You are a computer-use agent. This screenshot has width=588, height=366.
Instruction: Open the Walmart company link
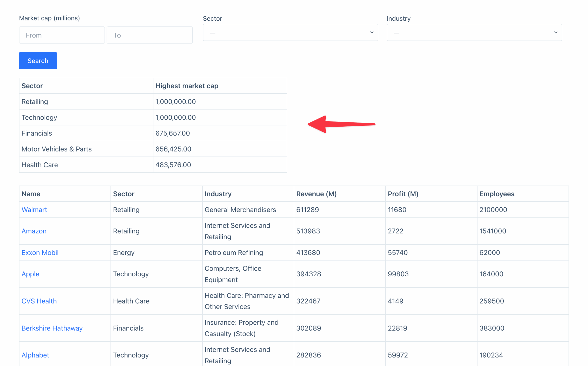point(34,210)
